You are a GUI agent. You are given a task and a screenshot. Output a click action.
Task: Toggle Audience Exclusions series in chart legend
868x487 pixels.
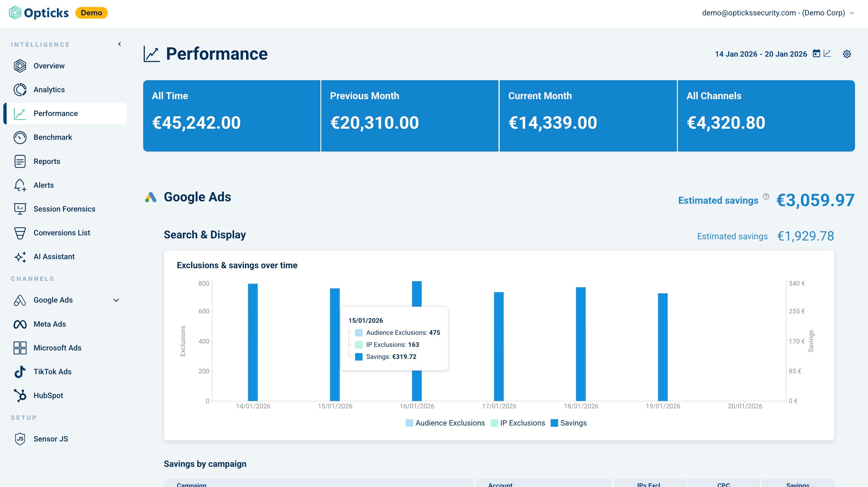pyautogui.click(x=445, y=423)
